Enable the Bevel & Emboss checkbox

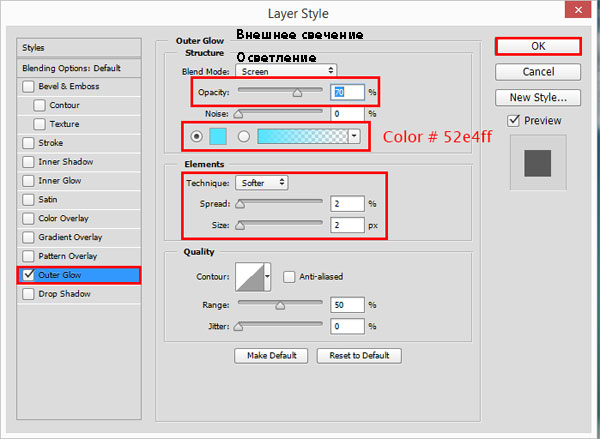28,86
